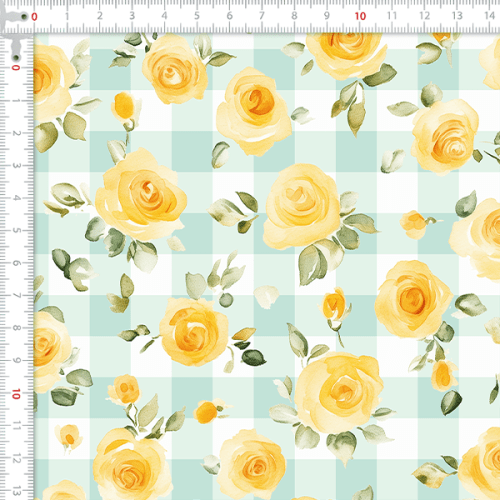
Task: Click the metal rivet on vertical ruler
Action: pos(16,58)
